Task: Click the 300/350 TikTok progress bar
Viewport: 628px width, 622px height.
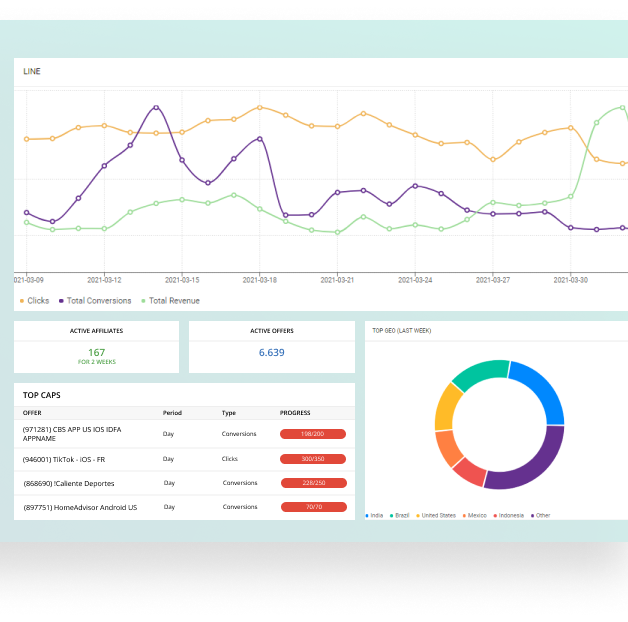Action: pos(313,458)
